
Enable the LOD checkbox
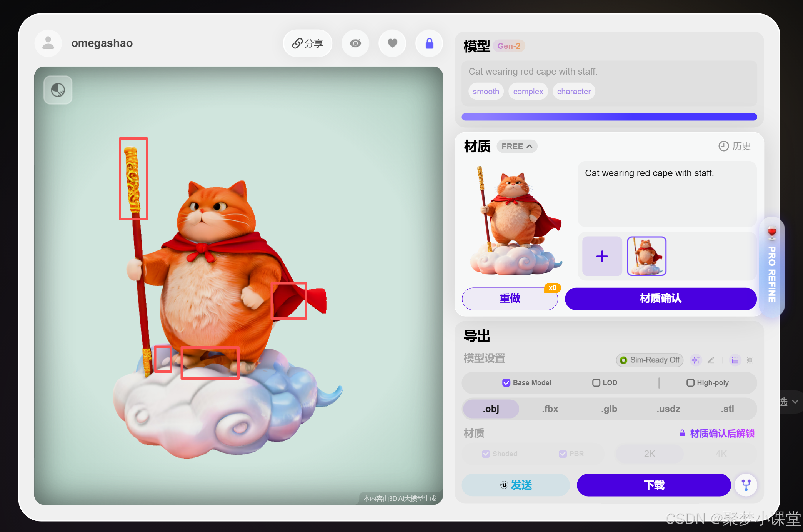coord(596,383)
